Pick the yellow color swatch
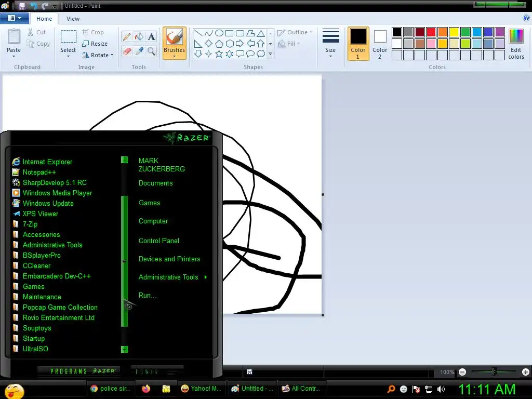Viewport: 532px width, 399px height. (454, 32)
